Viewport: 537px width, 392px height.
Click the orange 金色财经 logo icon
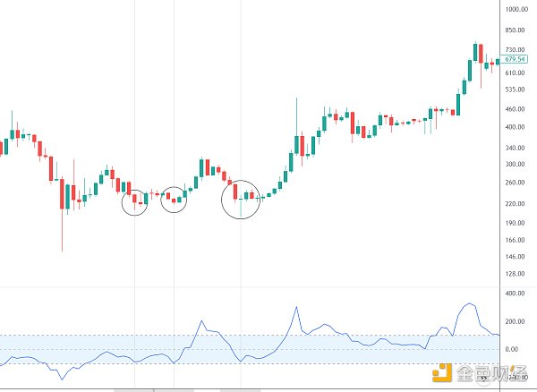pos(442,372)
